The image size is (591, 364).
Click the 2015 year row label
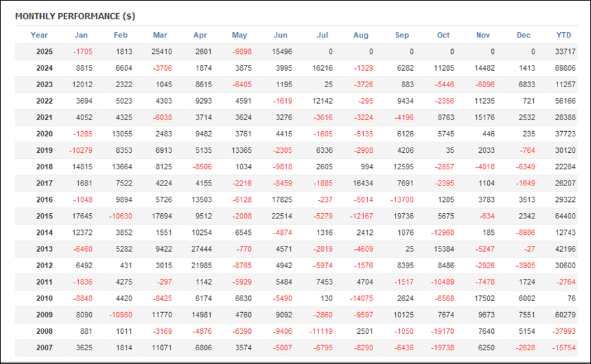45,216
